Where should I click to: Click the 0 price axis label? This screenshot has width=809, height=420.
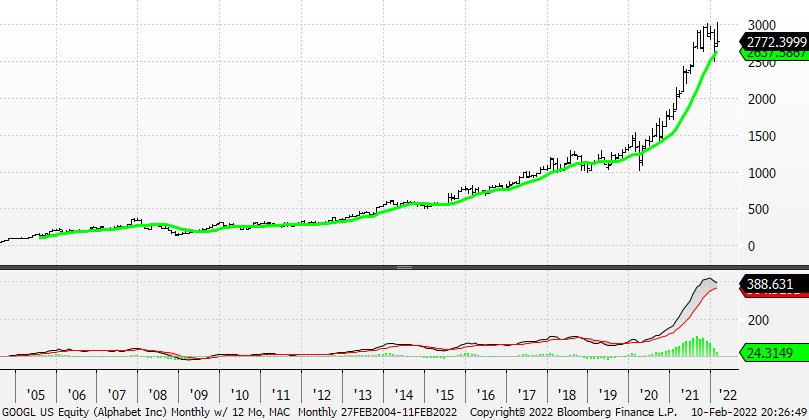752,246
